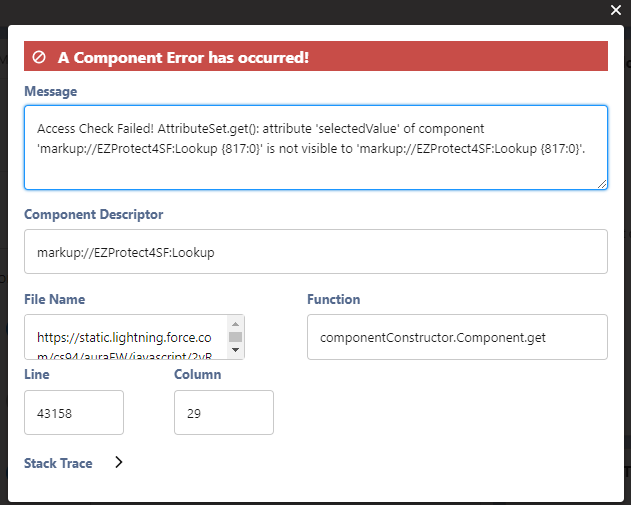Select the Component Descriptor field

tap(316, 251)
